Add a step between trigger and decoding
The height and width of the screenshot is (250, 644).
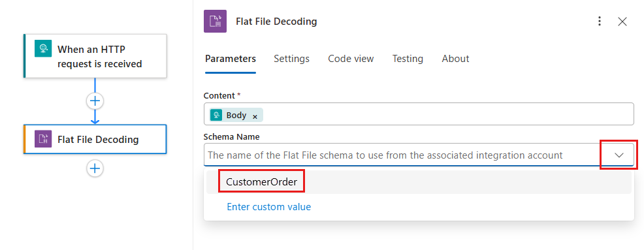click(95, 101)
